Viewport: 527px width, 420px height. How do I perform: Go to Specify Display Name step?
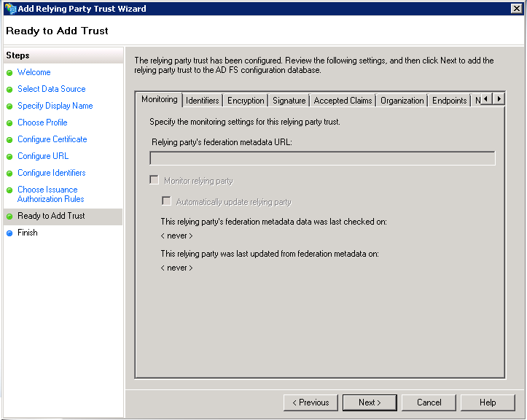[x=55, y=106]
